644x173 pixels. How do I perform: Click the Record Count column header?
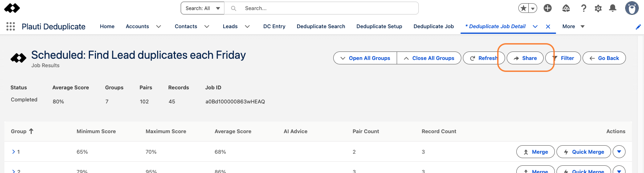tap(439, 131)
